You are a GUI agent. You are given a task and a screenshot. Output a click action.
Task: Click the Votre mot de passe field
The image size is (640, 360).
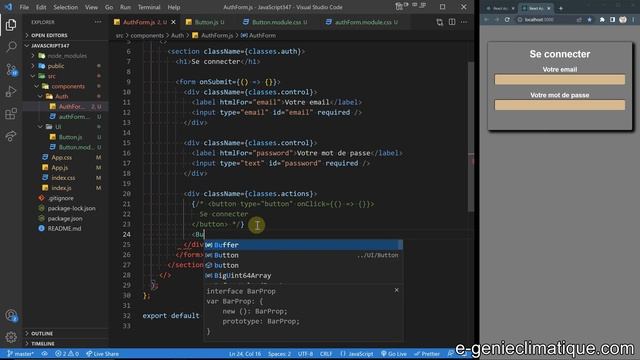click(560, 105)
